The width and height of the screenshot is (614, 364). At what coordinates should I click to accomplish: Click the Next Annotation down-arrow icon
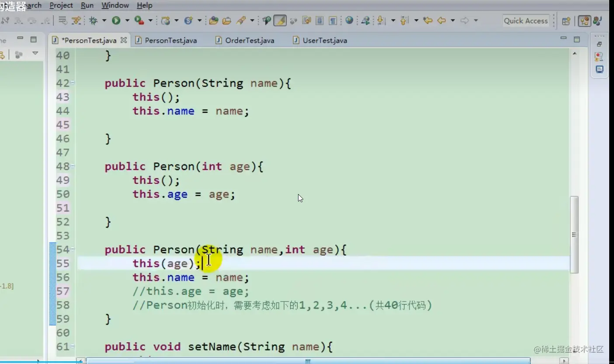coord(381,21)
